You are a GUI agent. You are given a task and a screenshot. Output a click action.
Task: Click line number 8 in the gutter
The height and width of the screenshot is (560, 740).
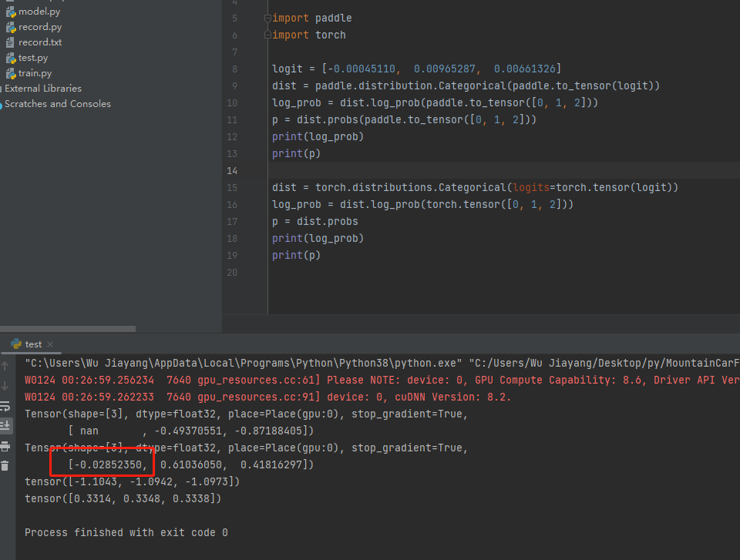pyautogui.click(x=234, y=69)
